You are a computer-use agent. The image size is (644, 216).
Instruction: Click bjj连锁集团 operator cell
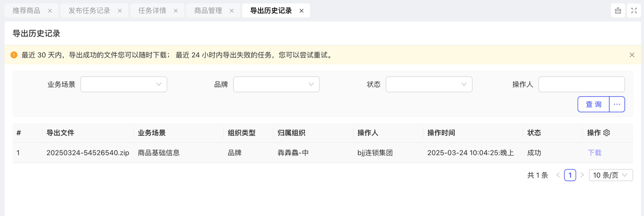(375, 153)
